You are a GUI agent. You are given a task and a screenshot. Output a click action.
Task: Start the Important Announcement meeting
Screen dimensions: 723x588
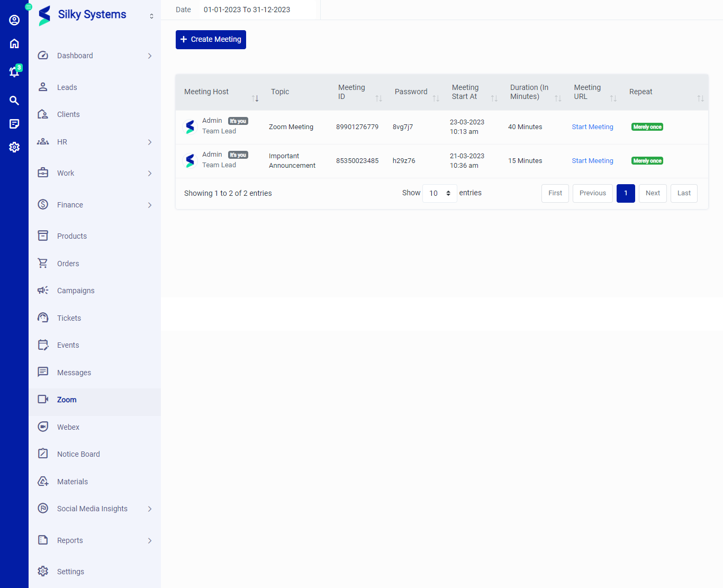[x=592, y=161]
